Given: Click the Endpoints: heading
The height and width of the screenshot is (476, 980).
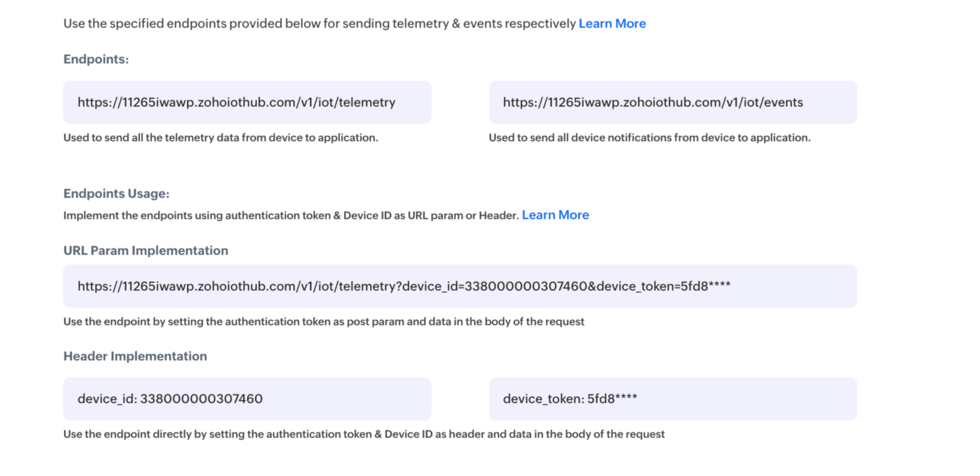Looking at the screenshot, I should pos(96,59).
